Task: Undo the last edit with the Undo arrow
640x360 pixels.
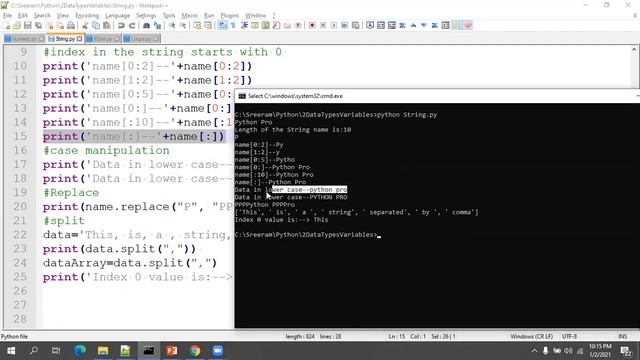Action: click(x=121, y=25)
